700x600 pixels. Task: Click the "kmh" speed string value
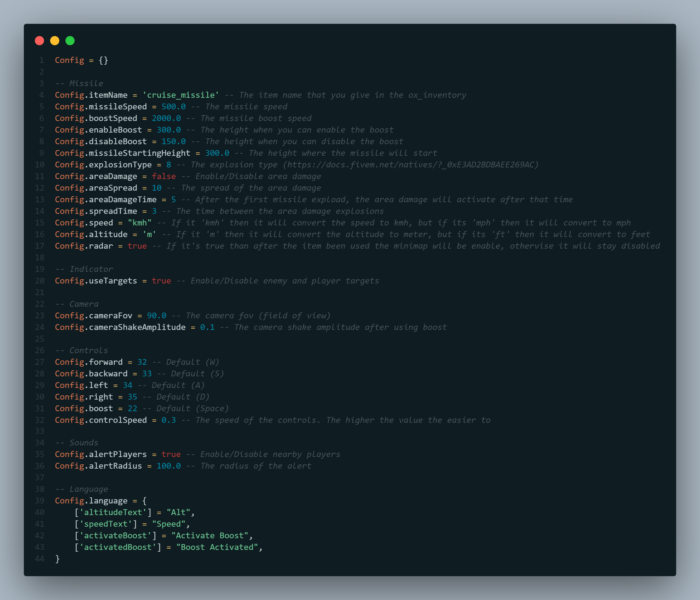[139, 223]
